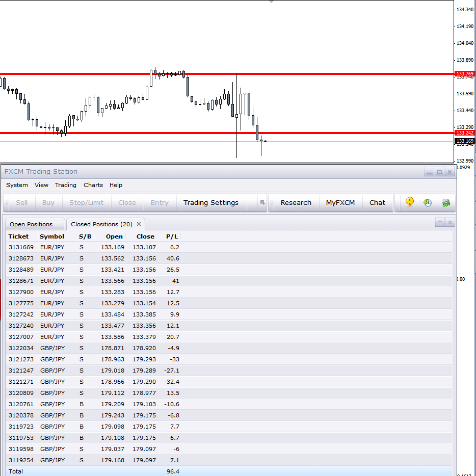Select ticket 3121271 row
Screen dimensions: 476x476
click(x=229, y=382)
